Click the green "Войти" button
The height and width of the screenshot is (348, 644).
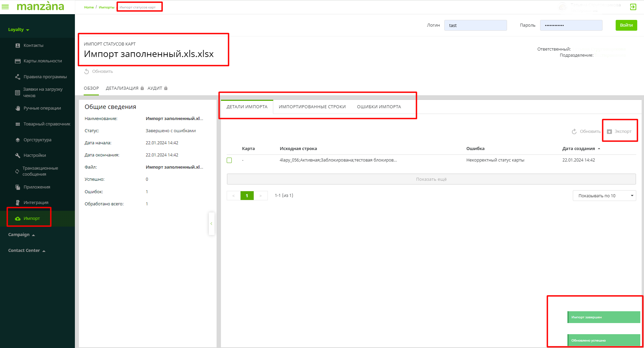click(x=626, y=25)
